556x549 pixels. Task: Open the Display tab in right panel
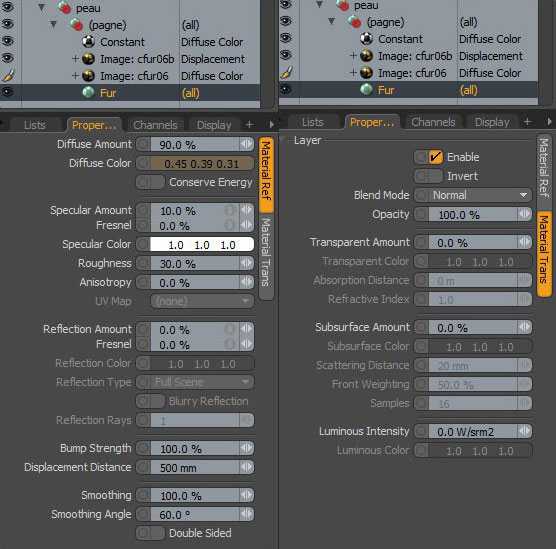point(492,122)
